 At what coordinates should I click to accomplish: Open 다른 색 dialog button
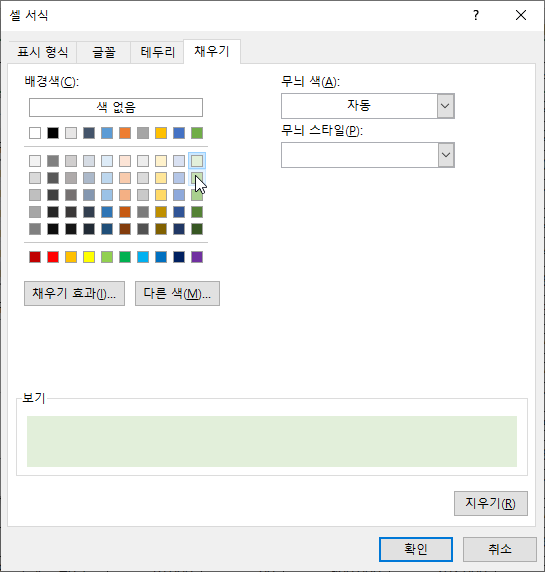pyautogui.click(x=177, y=293)
